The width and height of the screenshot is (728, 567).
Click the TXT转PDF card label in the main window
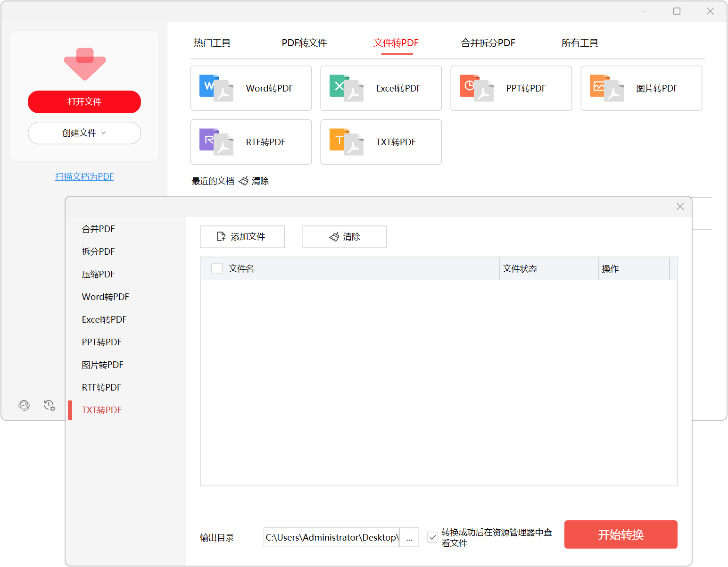396,142
